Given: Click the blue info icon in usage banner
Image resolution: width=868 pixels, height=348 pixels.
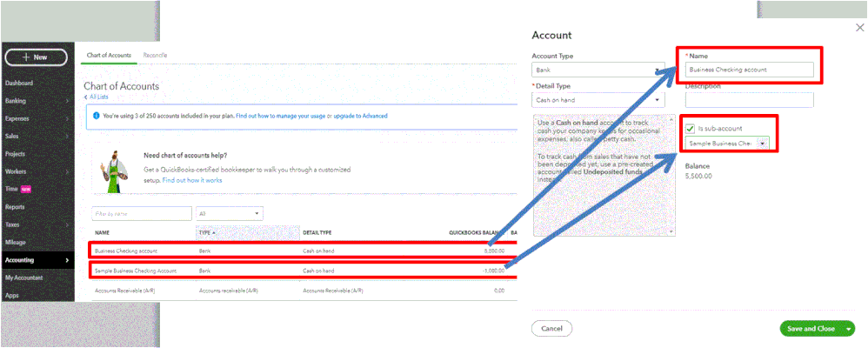Looking at the screenshot, I should coord(97,116).
